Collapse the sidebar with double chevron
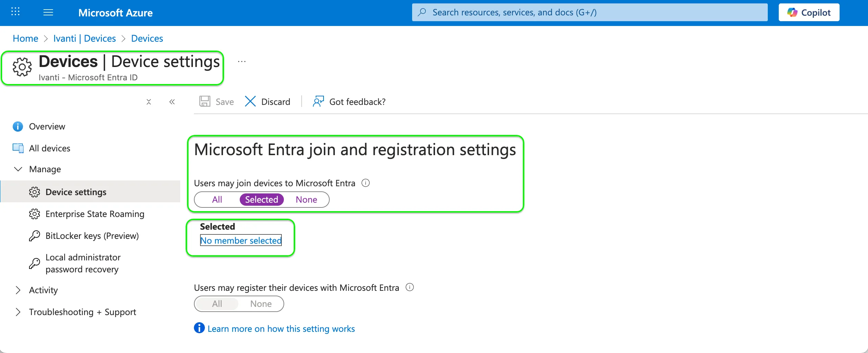Image resolution: width=868 pixels, height=353 pixels. 172,102
